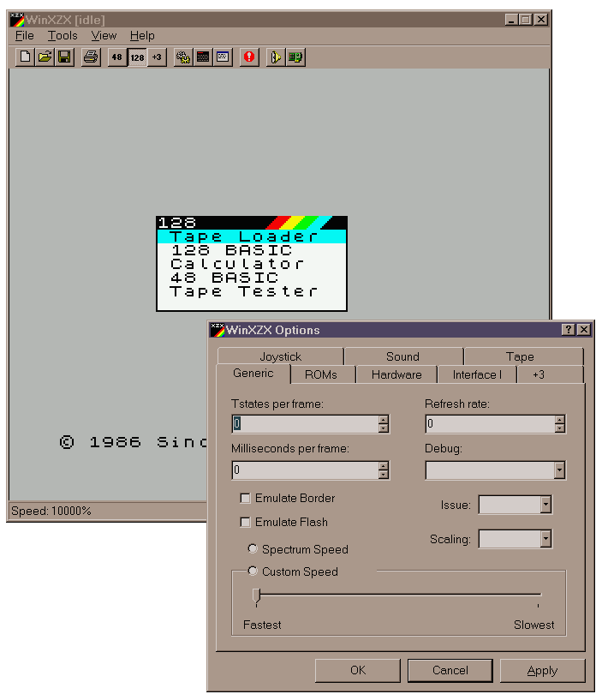Select the Custom Speed radio button
This screenshot has width=602, height=700.
pyautogui.click(x=253, y=571)
